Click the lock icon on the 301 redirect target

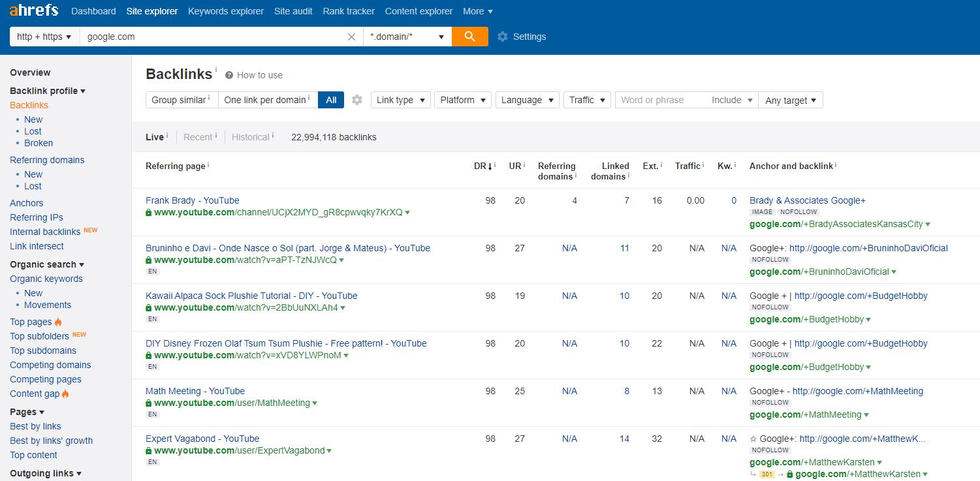click(791, 474)
